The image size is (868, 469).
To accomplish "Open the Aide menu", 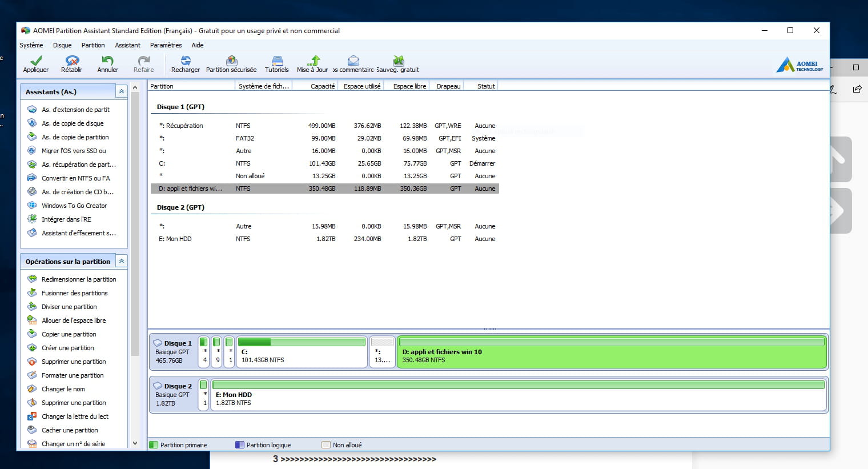I will (x=198, y=45).
